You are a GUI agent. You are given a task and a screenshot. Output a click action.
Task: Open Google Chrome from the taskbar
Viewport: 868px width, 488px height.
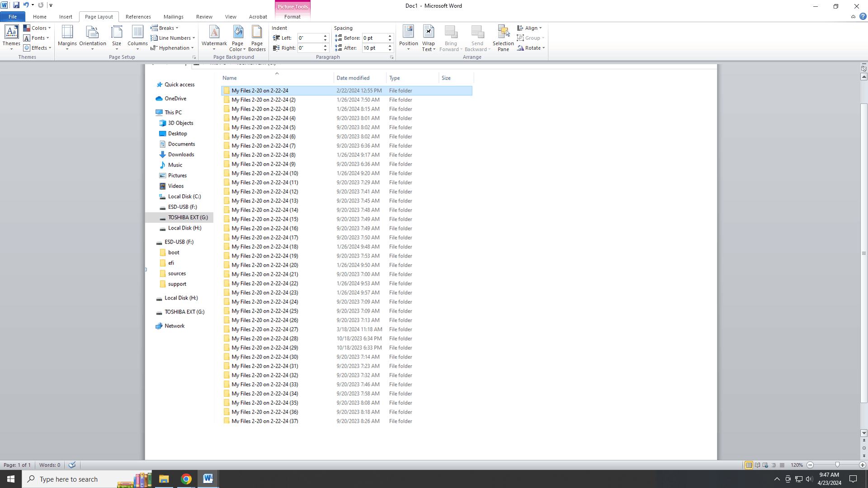pos(186,479)
